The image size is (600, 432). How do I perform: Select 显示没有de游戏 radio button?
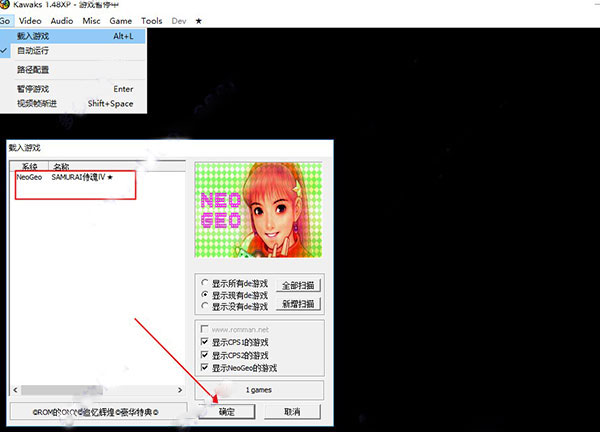pyautogui.click(x=205, y=306)
